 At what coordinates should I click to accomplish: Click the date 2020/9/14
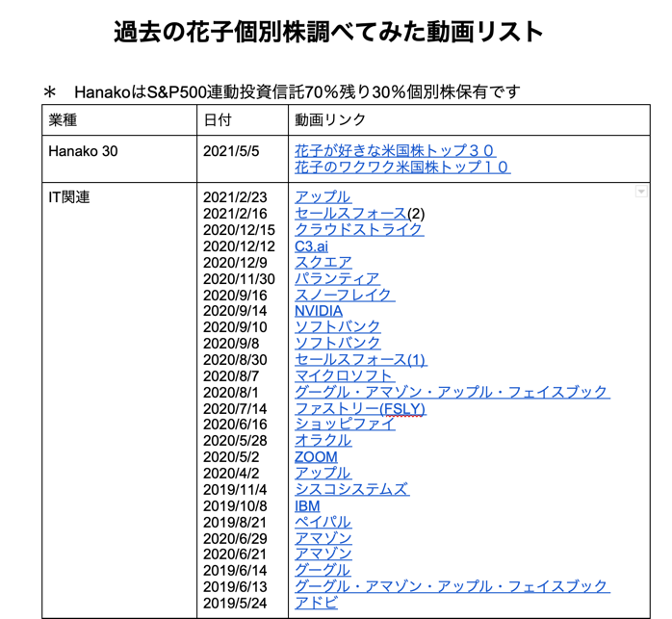(x=235, y=311)
